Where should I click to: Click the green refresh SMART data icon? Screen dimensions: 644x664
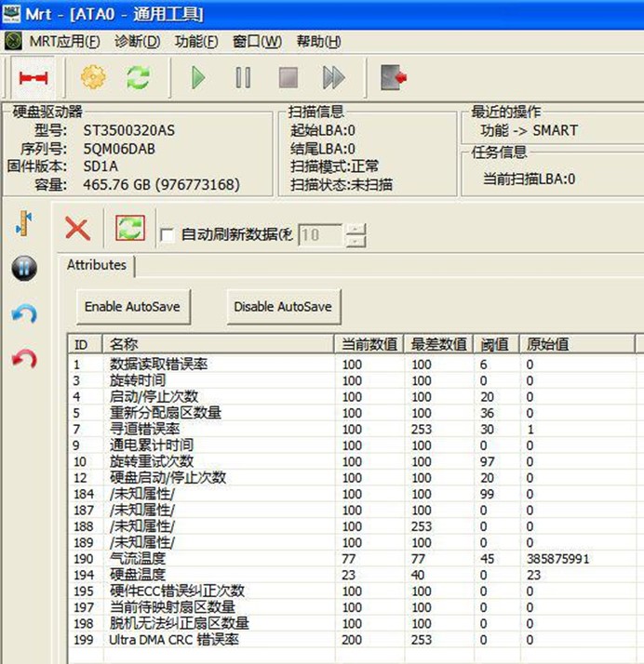point(130,228)
